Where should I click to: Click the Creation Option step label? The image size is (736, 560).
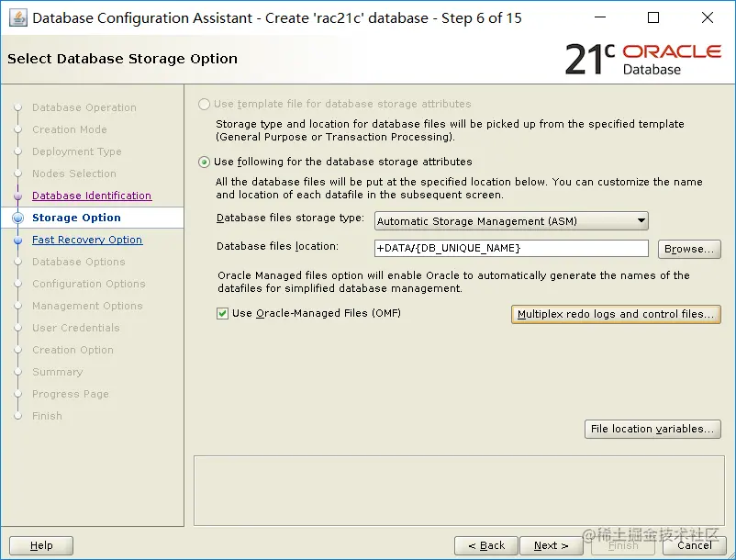coord(72,350)
